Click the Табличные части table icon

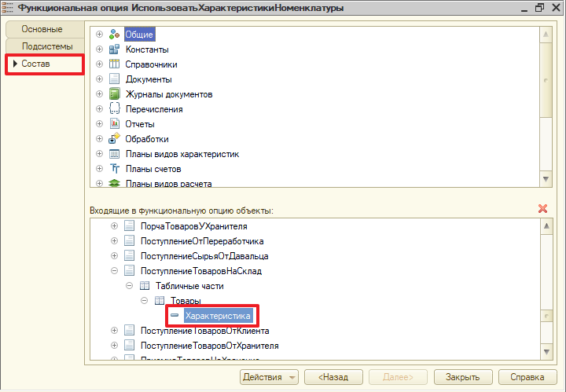tap(145, 286)
